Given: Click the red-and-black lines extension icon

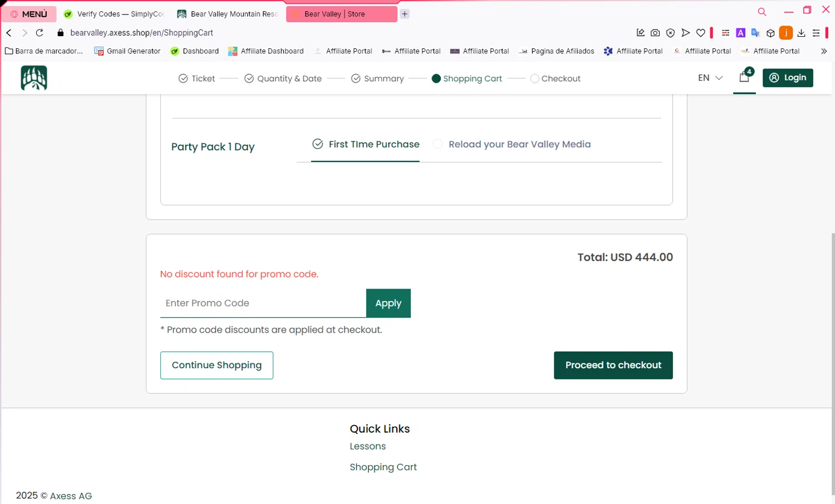Looking at the screenshot, I should click(x=725, y=33).
